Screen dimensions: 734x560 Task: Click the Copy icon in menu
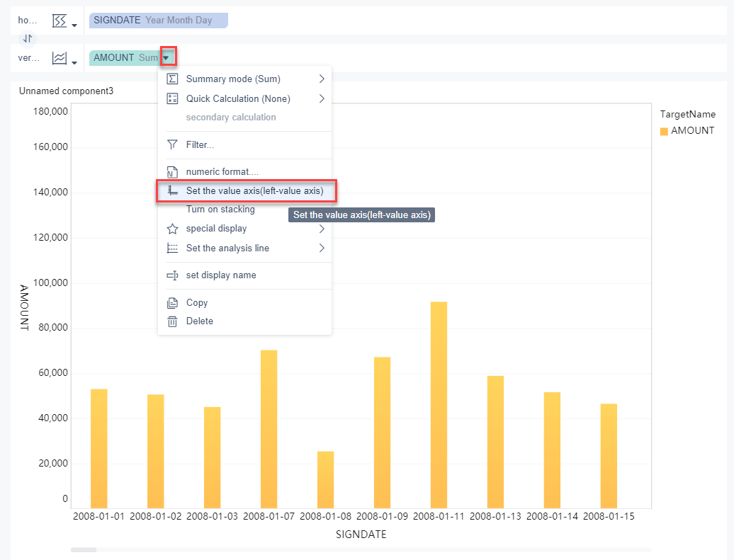point(172,303)
